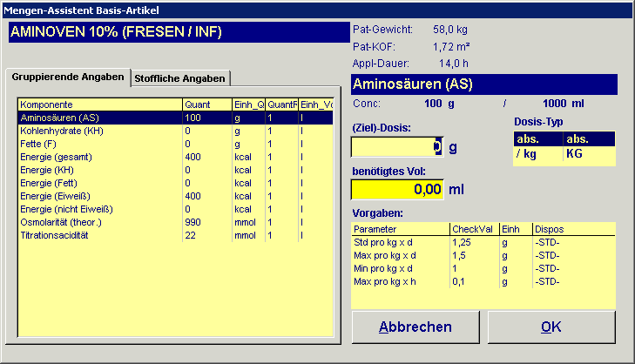635x364 pixels.
Task: Click the -STD- entry for Max pro kg x h
Action: coord(547,281)
